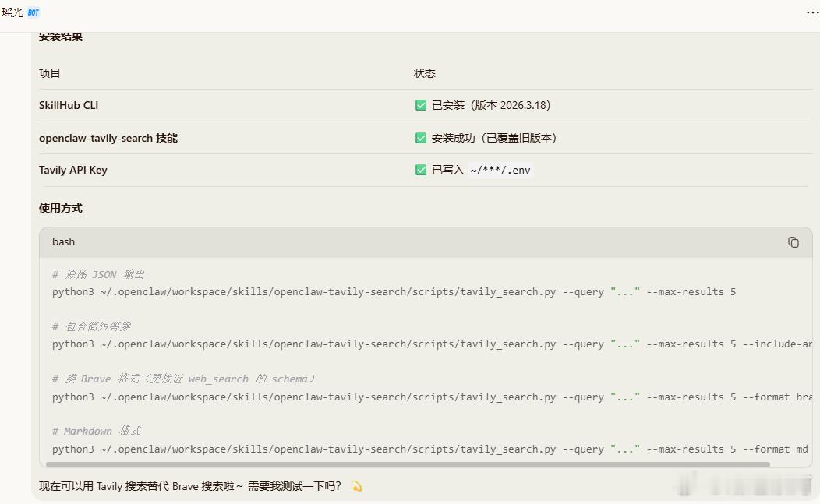
Task: Click the 状态 column header
Action: click(425, 73)
